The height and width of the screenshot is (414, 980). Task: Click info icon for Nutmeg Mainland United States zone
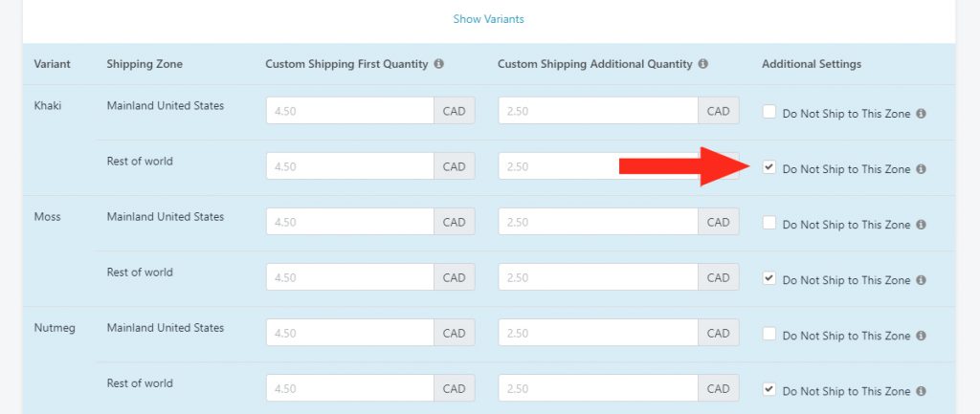point(921,336)
